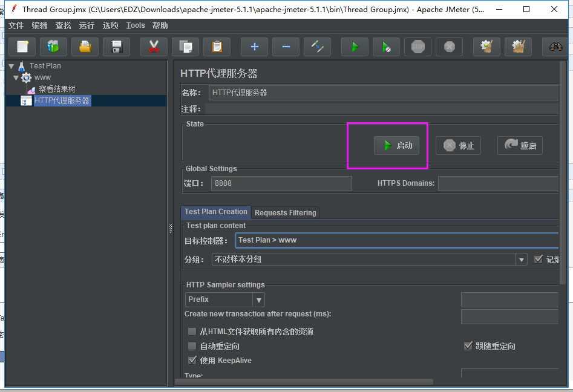Click the 端口 port field 8888
This screenshot has width=573, height=392.
(x=281, y=183)
